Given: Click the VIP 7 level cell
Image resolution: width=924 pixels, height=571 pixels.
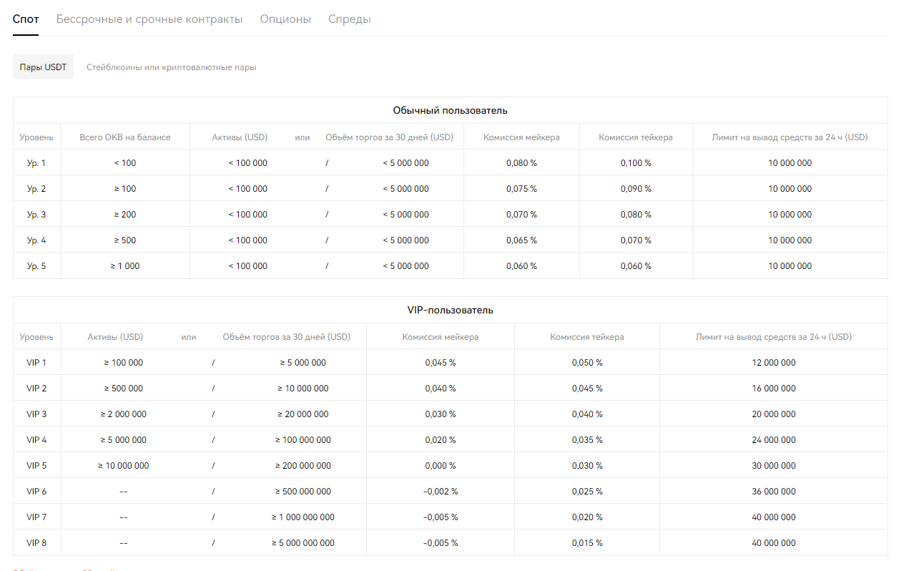Looking at the screenshot, I should pos(36,517).
